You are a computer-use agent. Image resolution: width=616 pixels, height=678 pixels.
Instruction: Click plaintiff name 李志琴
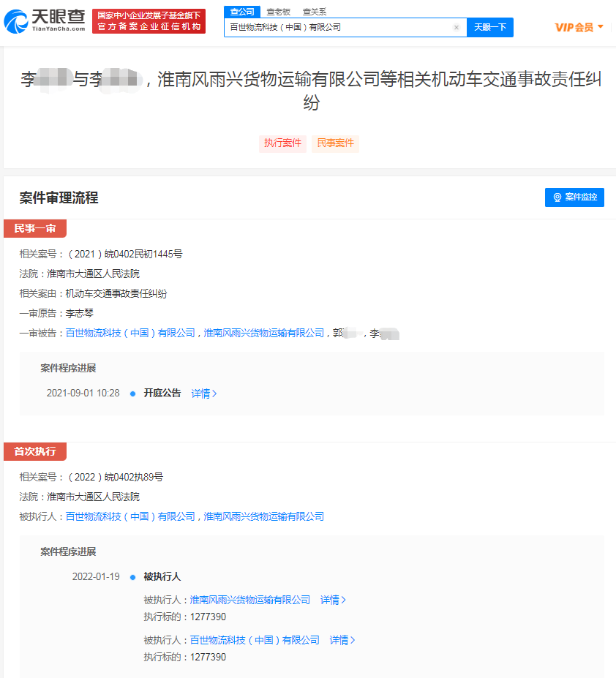point(80,313)
